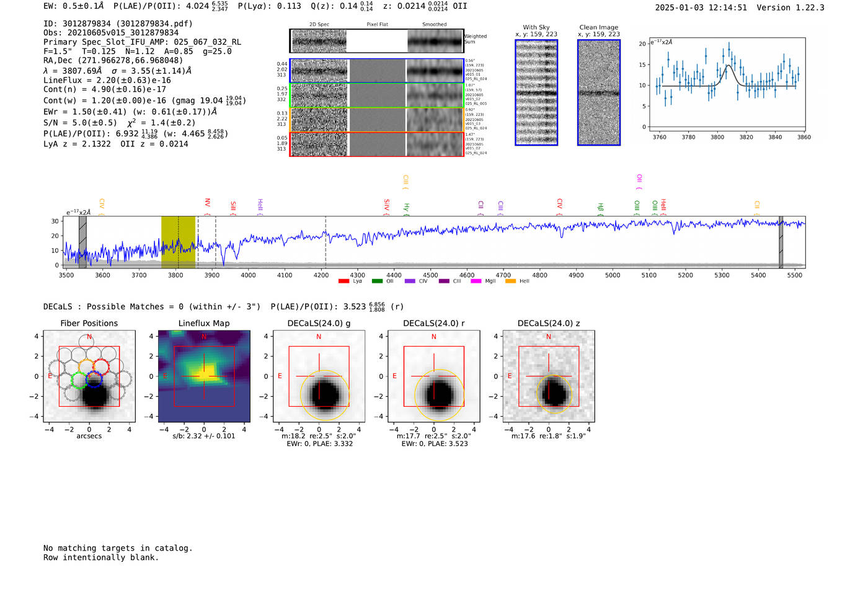Open the DECaLS z-band cutout image
This screenshot has width=868, height=591.
549,375
